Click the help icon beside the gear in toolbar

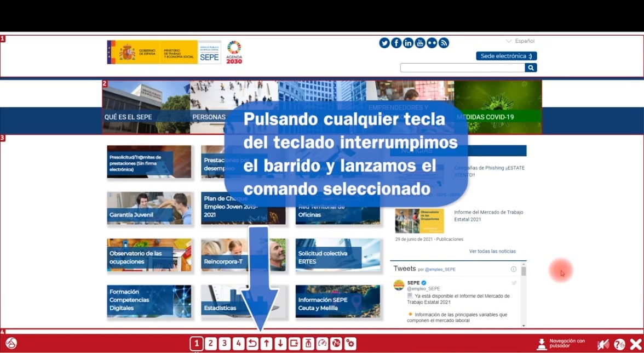pos(336,343)
